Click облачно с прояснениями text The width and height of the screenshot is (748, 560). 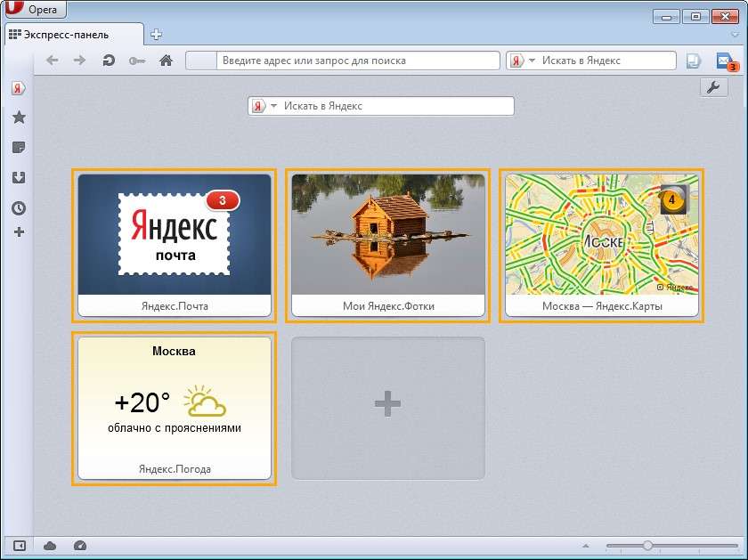(175, 428)
